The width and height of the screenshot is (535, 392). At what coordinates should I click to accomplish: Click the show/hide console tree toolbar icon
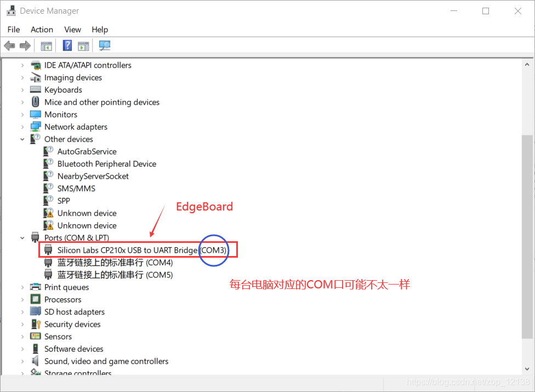pyautogui.click(x=46, y=46)
